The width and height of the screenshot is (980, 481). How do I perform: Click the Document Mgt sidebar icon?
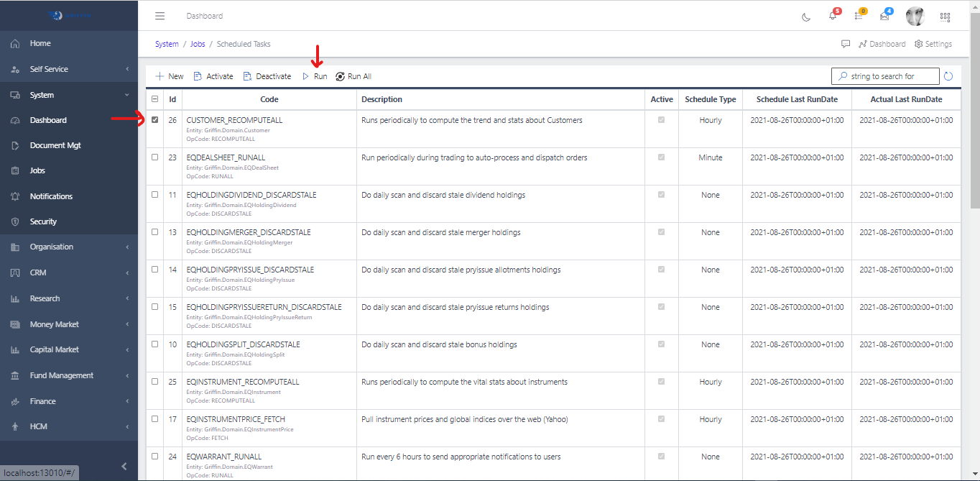[15, 145]
